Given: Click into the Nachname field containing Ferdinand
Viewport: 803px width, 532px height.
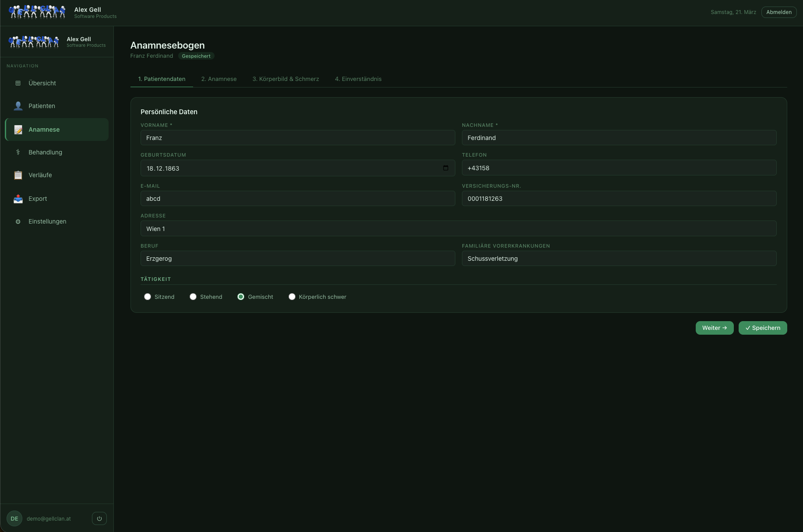Looking at the screenshot, I should tap(619, 138).
